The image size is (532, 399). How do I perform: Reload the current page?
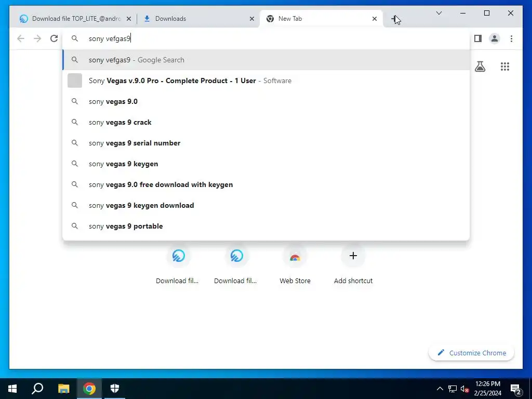point(54,38)
